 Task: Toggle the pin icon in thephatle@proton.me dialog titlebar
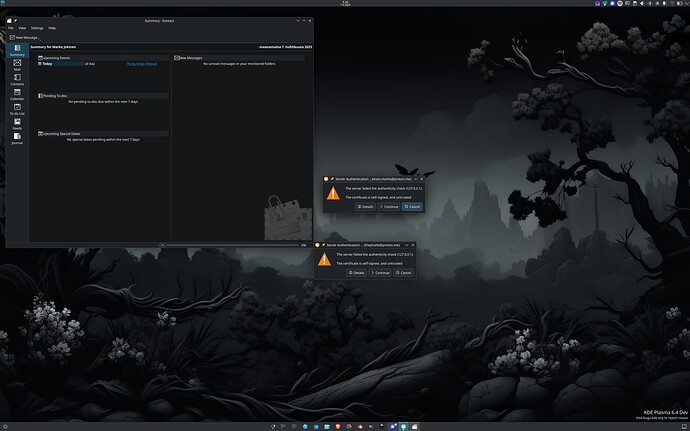pyautogui.click(x=323, y=245)
